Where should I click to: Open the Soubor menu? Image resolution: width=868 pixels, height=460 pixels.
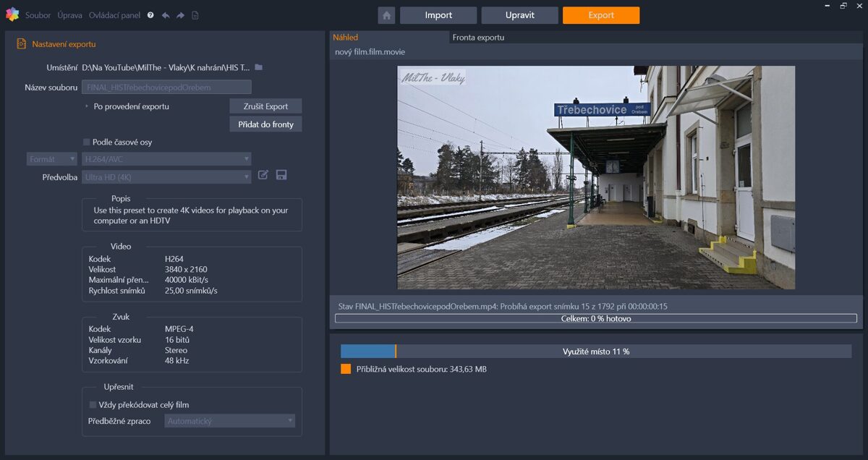(x=38, y=15)
